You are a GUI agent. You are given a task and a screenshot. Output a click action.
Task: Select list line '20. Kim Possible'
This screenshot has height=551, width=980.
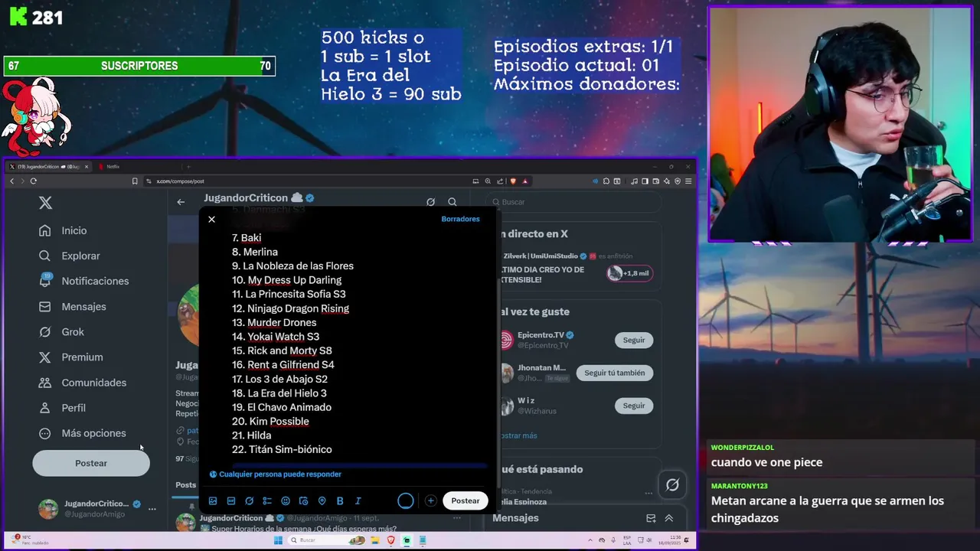coord(270,422)
